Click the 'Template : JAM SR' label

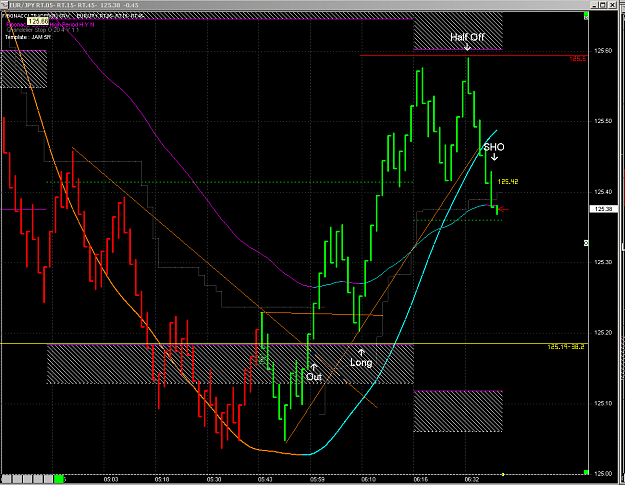click(x=28, y=37)
